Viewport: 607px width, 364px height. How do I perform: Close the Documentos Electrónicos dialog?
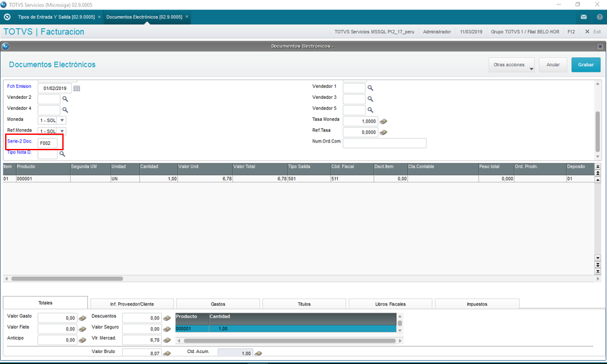[x=600, y=46]
